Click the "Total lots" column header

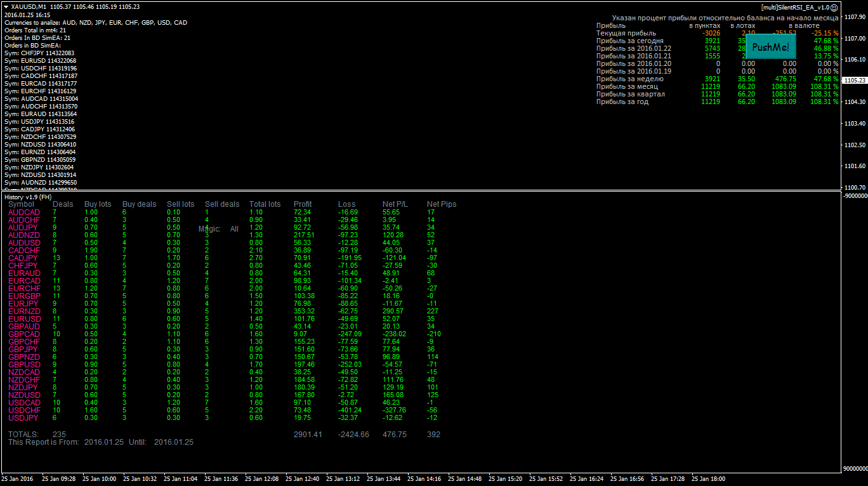tap(265, 204)
